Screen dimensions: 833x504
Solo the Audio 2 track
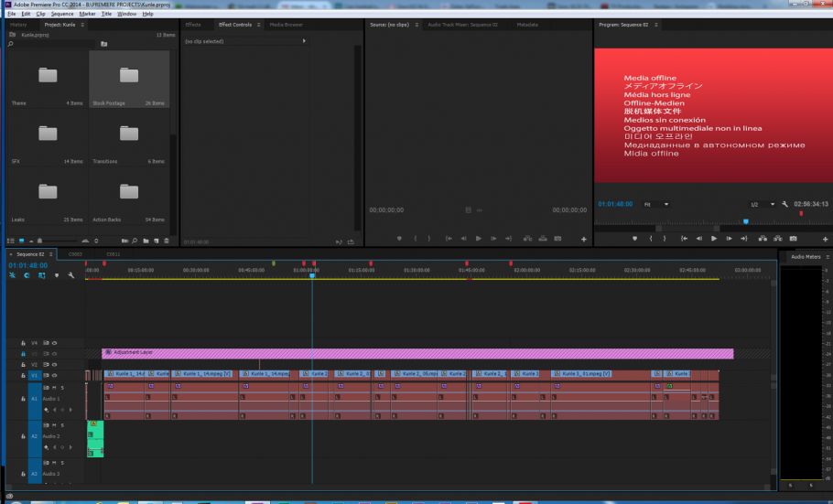(62, 425)
